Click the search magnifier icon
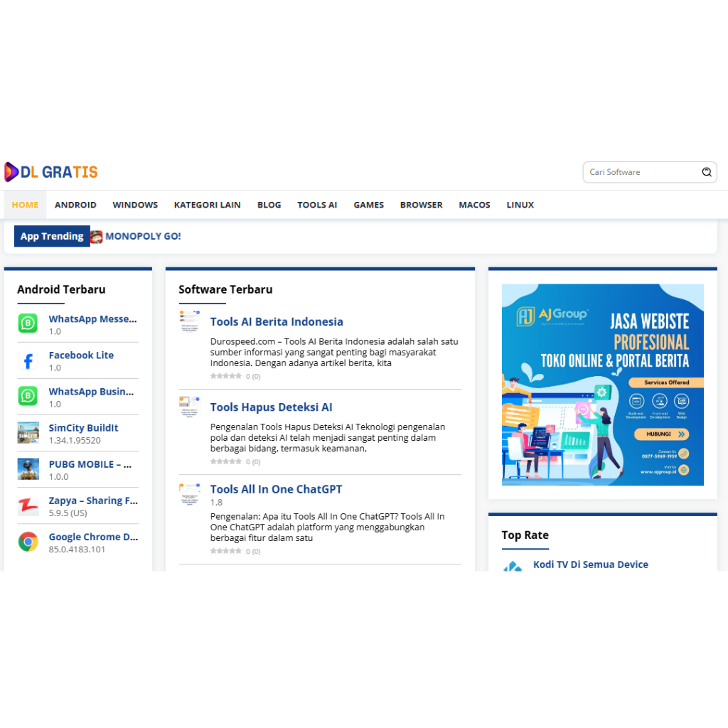The image size is (728, 728). [x=707, y=172]
